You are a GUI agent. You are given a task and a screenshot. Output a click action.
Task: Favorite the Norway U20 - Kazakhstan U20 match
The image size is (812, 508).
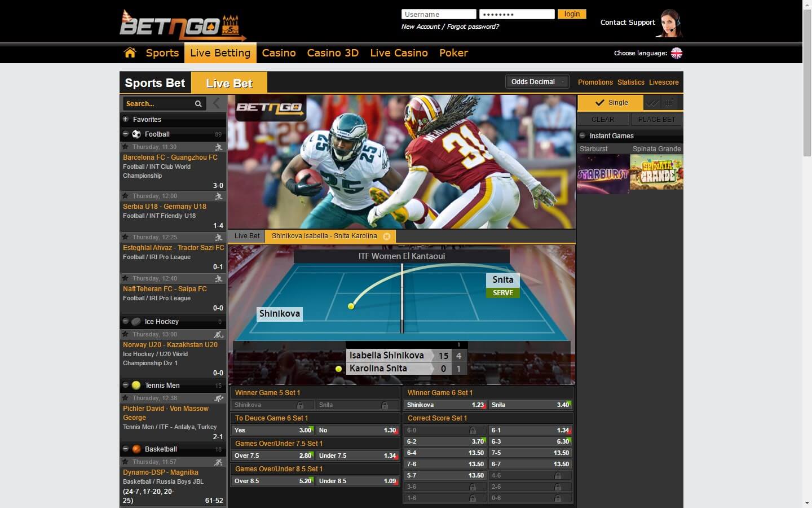[x=126, y=334]
